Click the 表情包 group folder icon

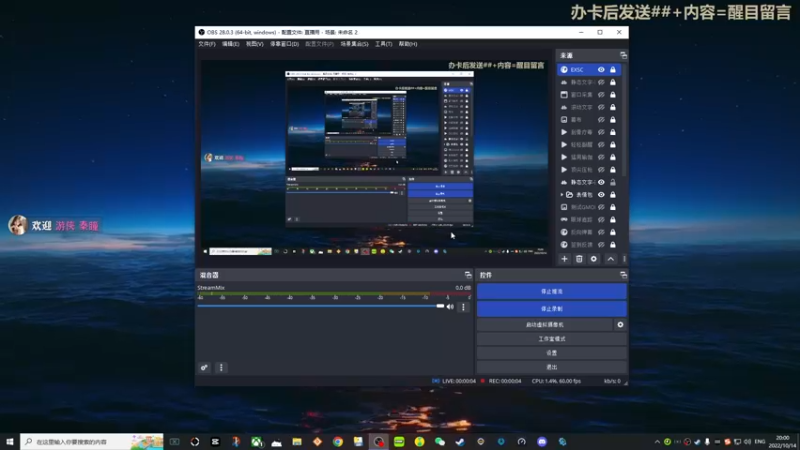(x=569, y=194)
